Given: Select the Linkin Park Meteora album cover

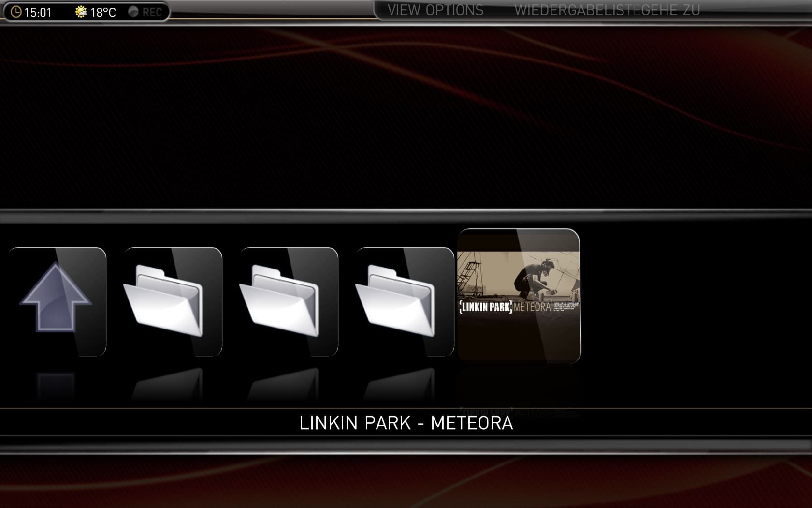Looking at the screenshot, I should 519,296.
